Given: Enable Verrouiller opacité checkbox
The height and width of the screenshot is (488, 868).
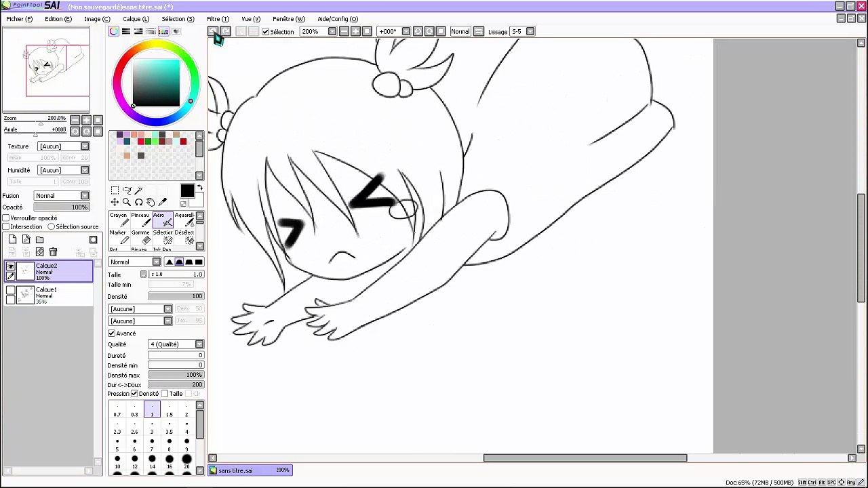Looking at the screenshot, I should [6, 218].
